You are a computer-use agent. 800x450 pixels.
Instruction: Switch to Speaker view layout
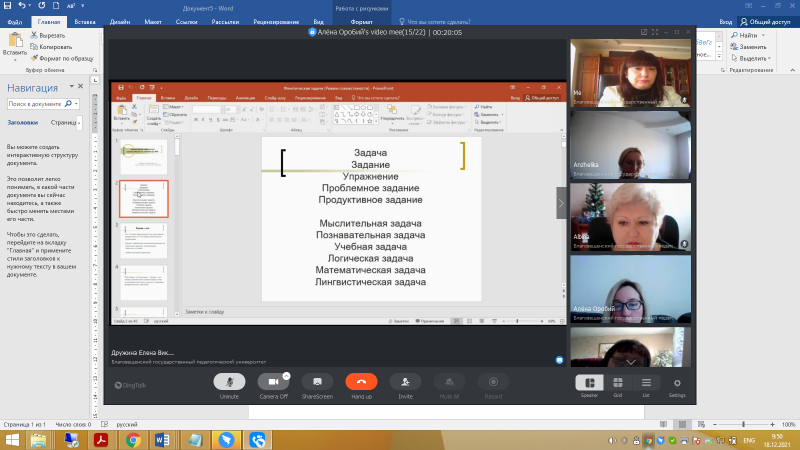pos(588,383)
